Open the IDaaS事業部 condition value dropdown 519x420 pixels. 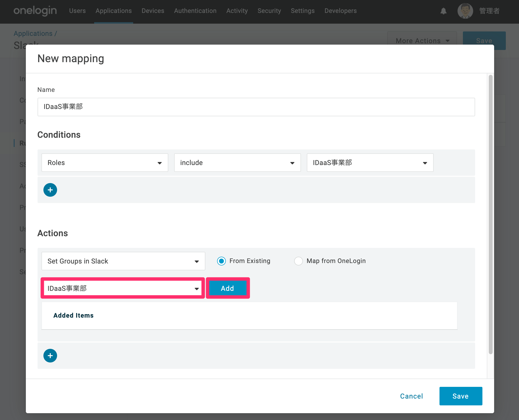(x=370, y=163)
